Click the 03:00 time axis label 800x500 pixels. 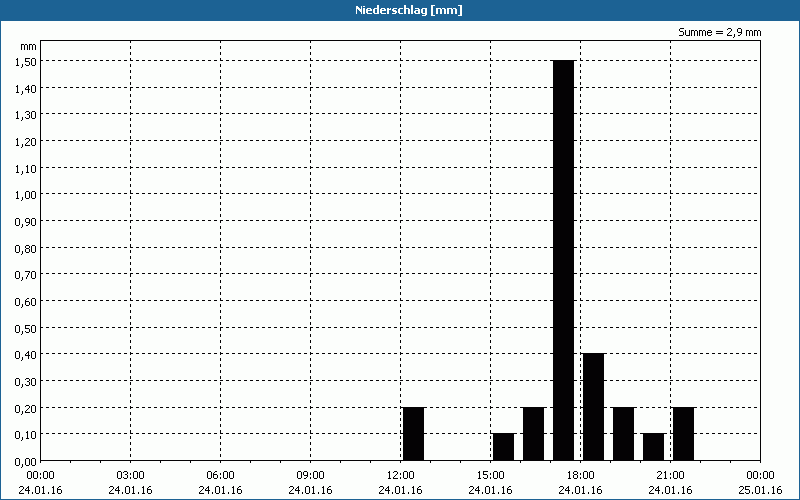tap(130, 476)
